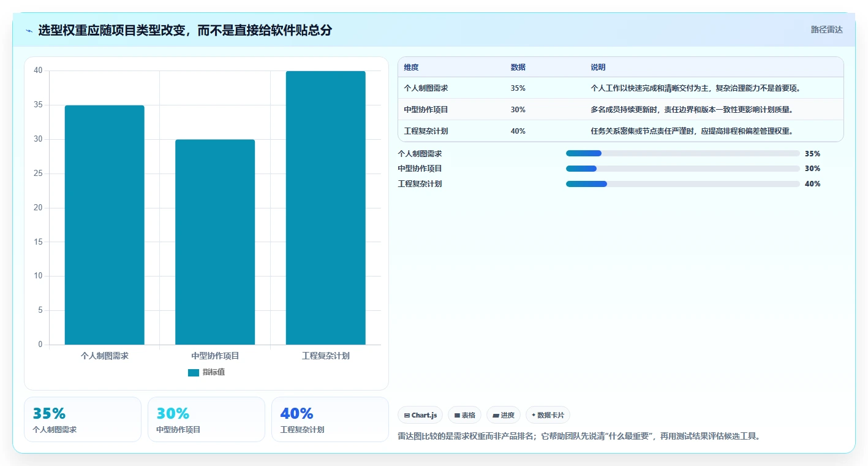
Task: Toggle the 指标值 legend label
Action: [x=214, y=372]
